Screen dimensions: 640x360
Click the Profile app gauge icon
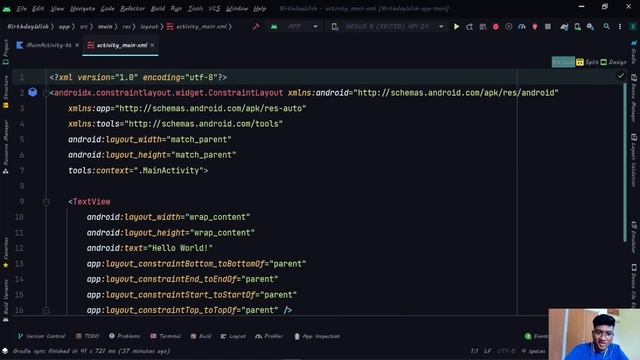[522, 27]
